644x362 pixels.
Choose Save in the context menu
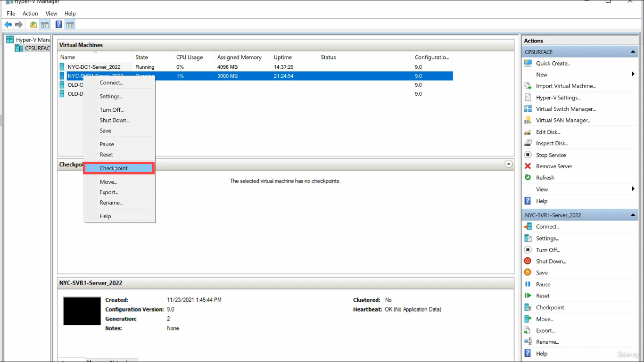click(119, 131)
